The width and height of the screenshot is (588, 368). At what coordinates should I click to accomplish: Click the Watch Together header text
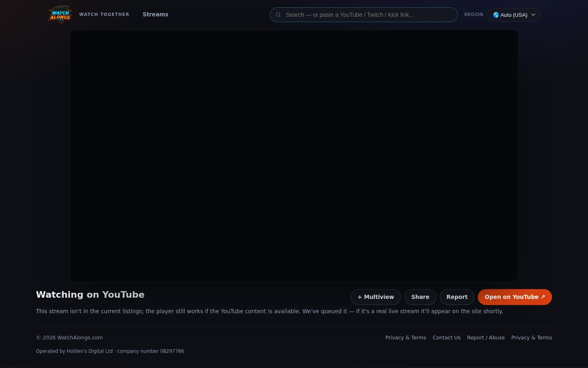[104, 14]
